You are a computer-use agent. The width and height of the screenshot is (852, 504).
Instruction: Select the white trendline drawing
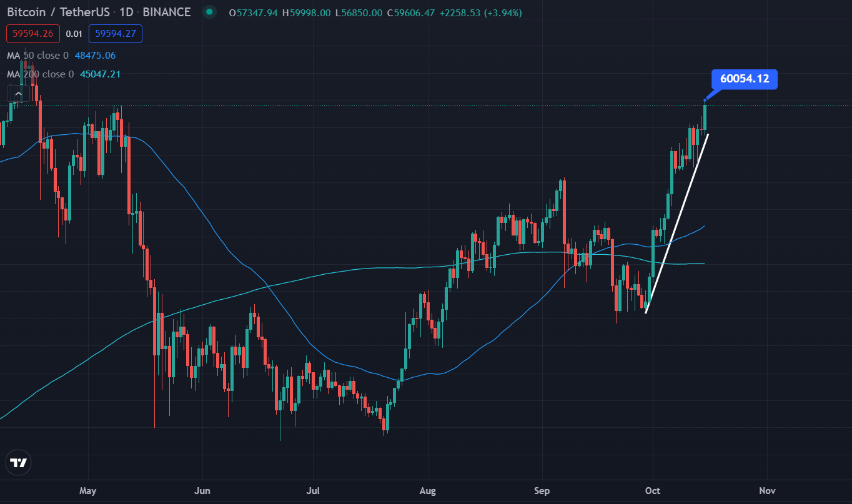pos(676,224)
